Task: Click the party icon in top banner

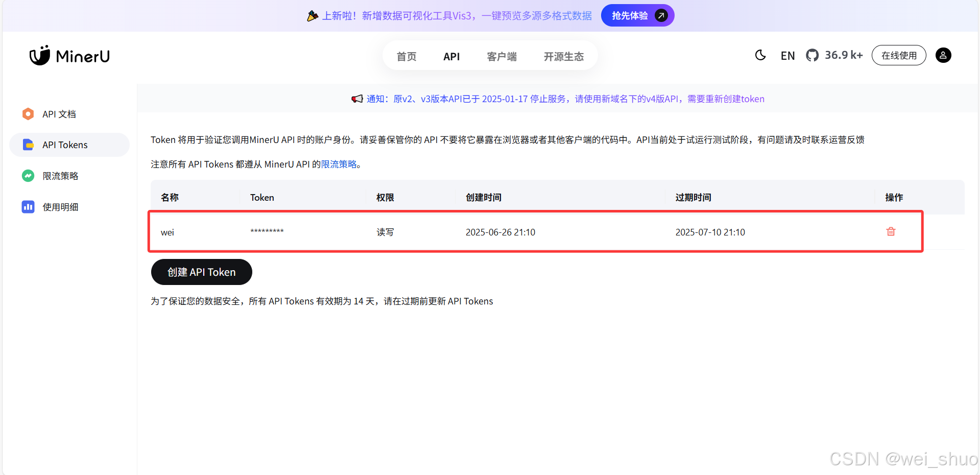Action: pos(313,16)
